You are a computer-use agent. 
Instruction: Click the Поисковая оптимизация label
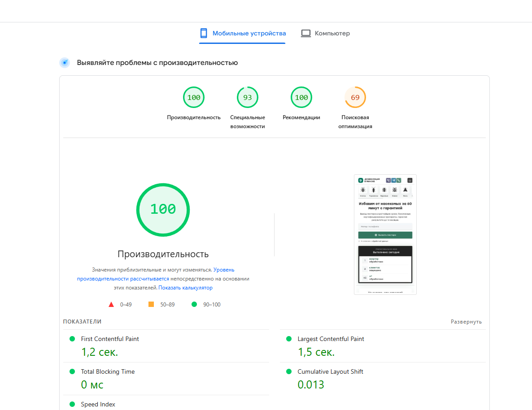[355, 121]
